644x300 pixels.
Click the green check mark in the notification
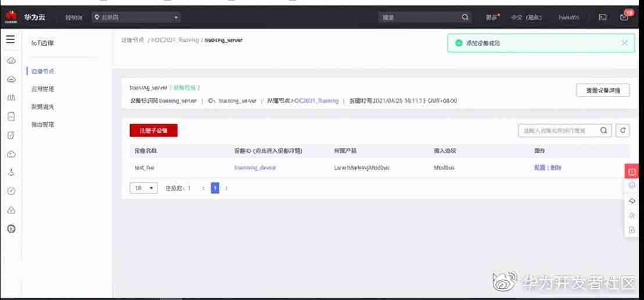click(x=459, y=43)
